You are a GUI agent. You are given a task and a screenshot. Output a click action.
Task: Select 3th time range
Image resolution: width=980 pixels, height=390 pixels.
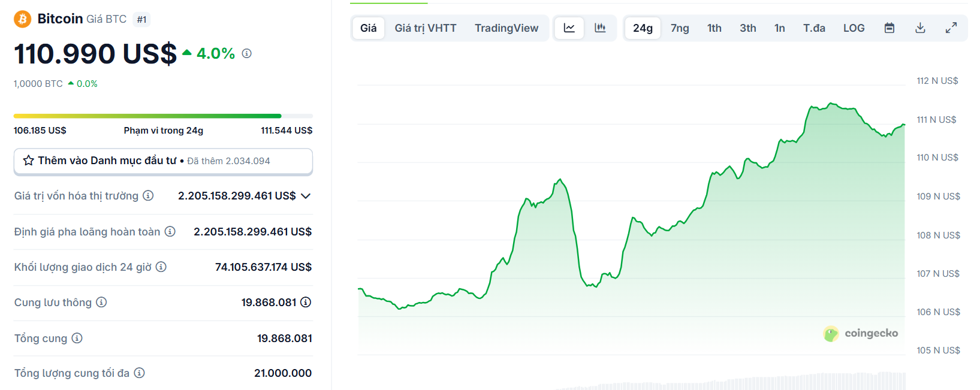[x=748, y=28]
